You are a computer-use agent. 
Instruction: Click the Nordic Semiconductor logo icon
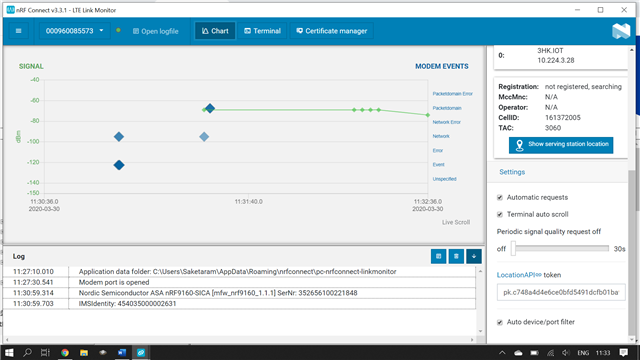[x=621, y=31]
